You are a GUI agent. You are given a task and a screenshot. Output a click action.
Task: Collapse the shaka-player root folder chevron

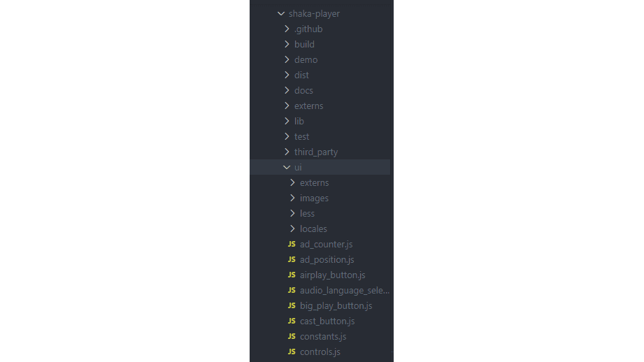pyautogui.click(x=281, y=13)
